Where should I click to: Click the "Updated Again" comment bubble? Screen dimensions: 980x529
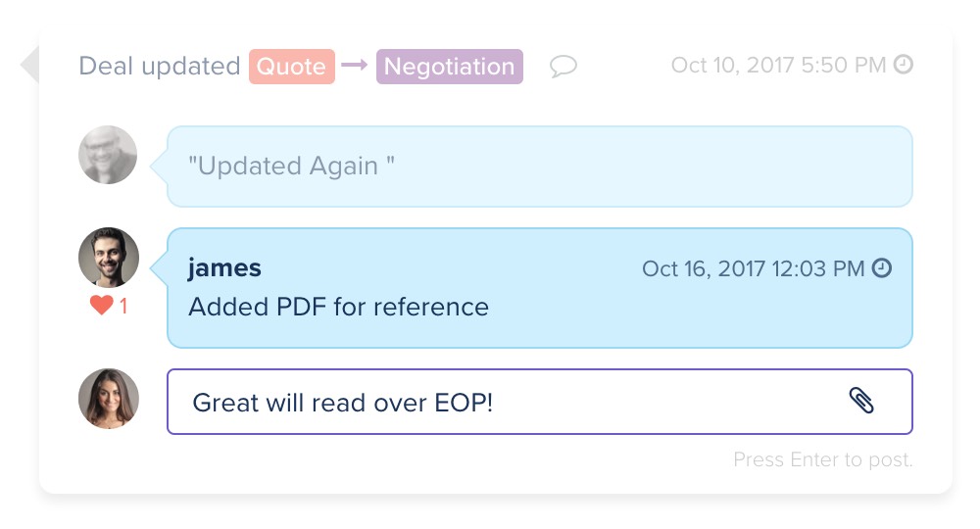539,167
